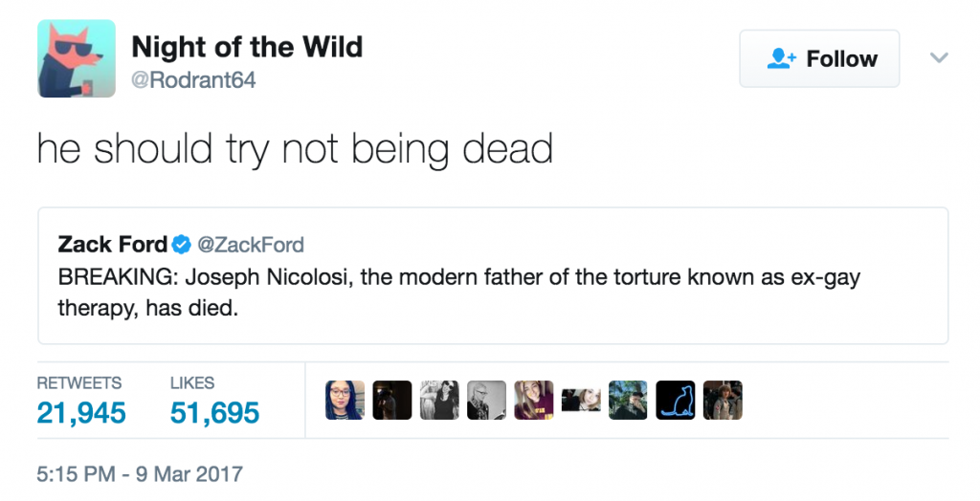This screenshot has height=501, width=980.
Task: View the 21,945 retweets list
Action: [x=80, y=412]
